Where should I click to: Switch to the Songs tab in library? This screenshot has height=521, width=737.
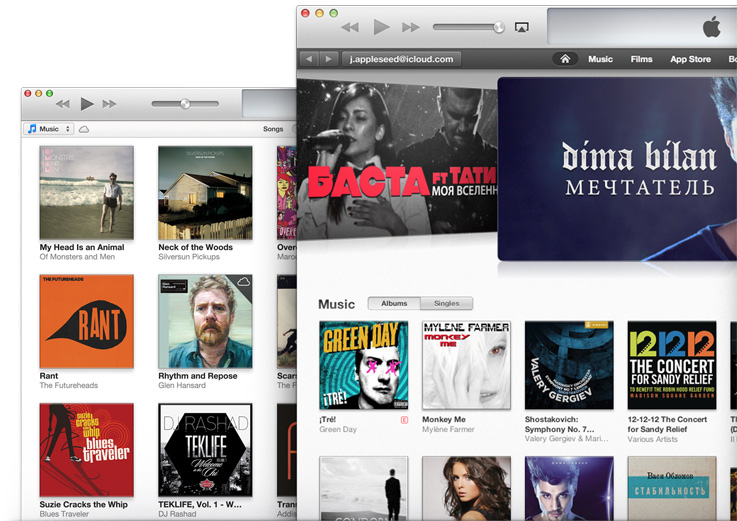[273, 129]
